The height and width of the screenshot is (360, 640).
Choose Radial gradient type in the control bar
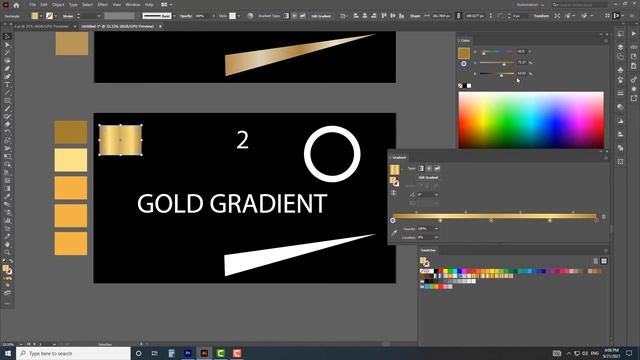(294, 16)
